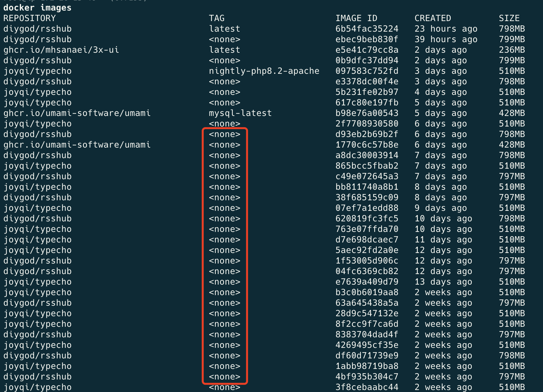Click the IMAGE ID column header

pos(356,18)
